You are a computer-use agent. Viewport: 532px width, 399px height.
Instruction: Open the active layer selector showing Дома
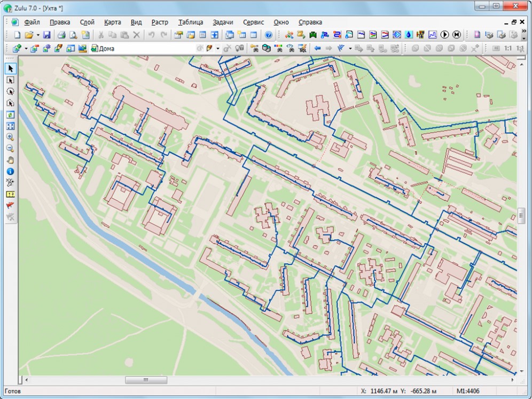pyautogui.click(x=142, y=49)
